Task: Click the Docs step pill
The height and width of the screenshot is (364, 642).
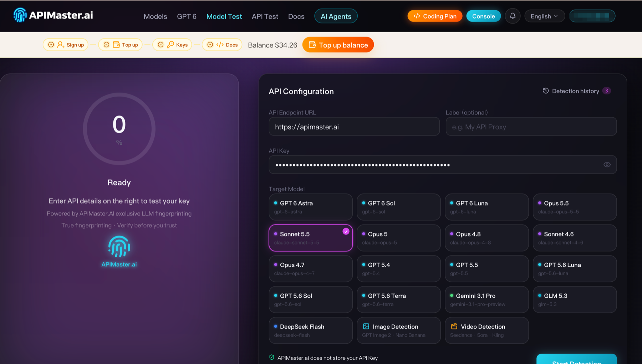Action: [222, 45]
